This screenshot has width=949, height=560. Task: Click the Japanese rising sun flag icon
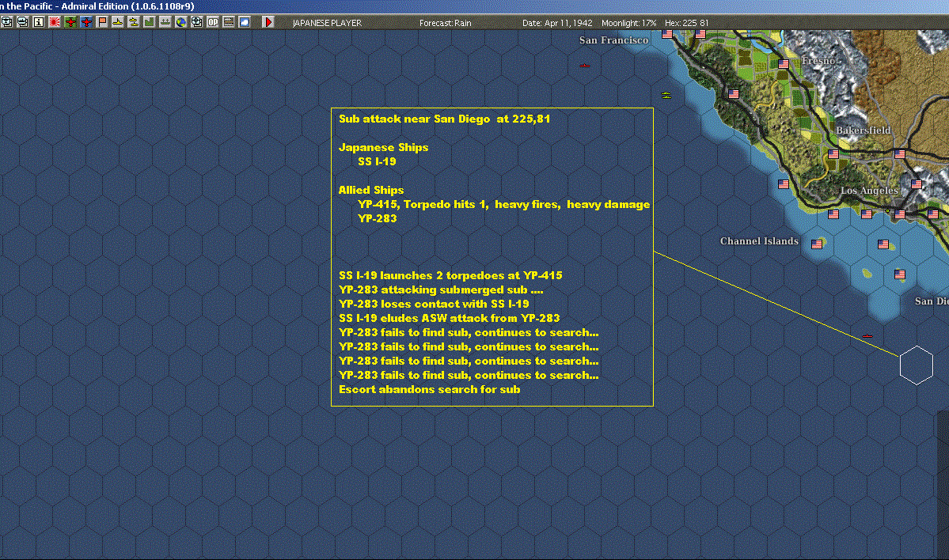55,22
